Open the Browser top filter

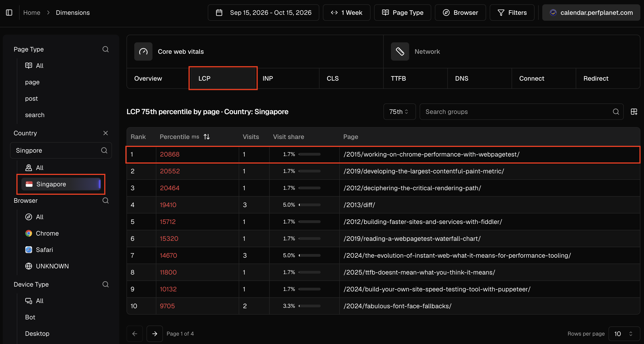tap(460, 13)
